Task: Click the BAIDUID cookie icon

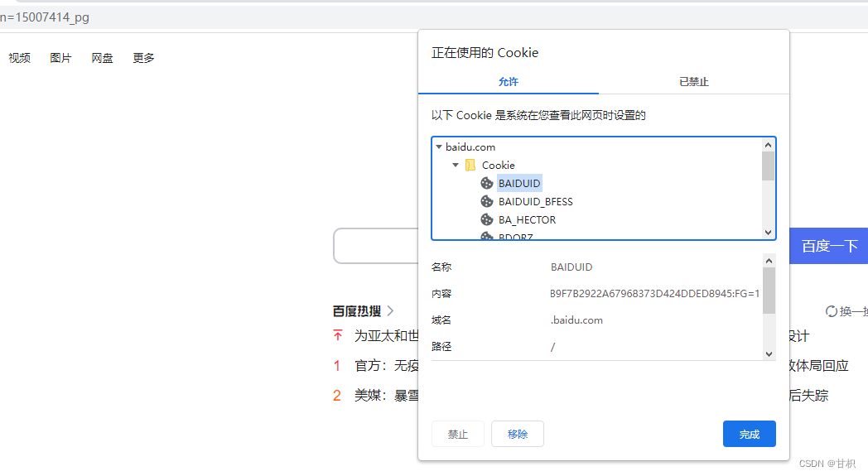Action: pyautogui.click(x=486, y=183)
